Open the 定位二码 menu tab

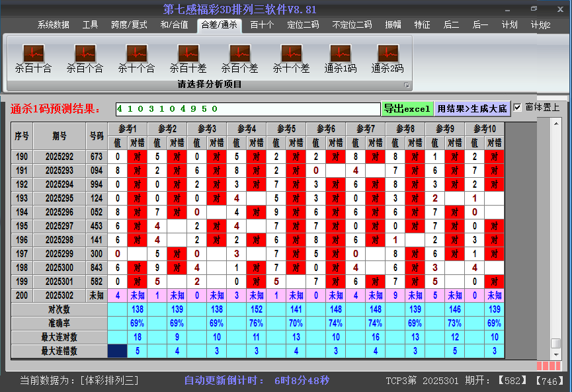click(303, 25)
